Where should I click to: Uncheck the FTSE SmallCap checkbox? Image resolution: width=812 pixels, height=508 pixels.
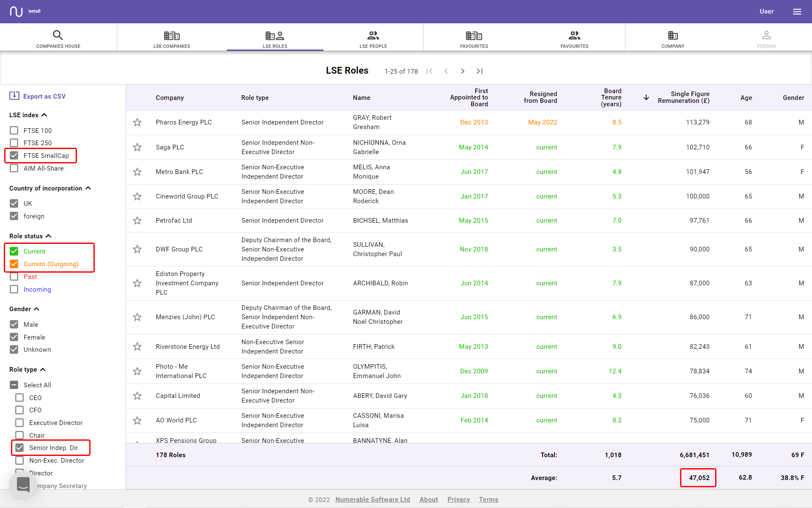pyautogui.click(x=14, y=155)
